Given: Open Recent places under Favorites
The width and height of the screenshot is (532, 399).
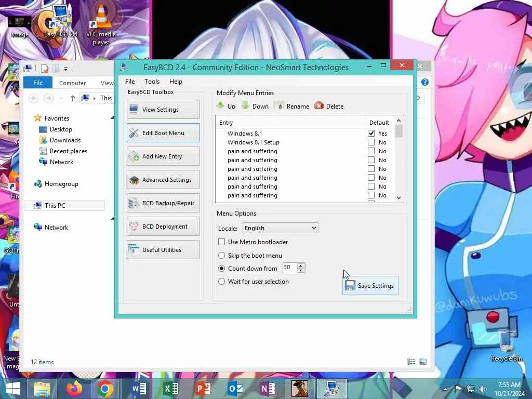Looking at the screenshot, I should pos(63,151).
